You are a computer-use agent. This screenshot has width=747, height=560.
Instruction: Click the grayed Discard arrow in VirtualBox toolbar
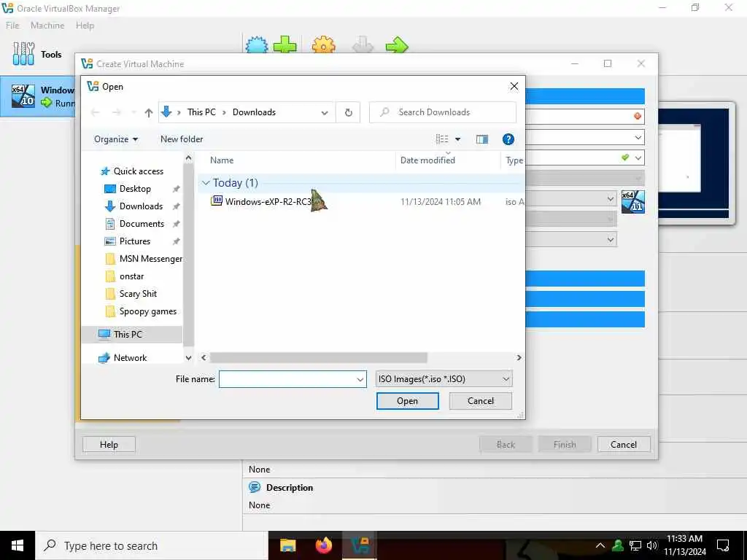(363, 45)
